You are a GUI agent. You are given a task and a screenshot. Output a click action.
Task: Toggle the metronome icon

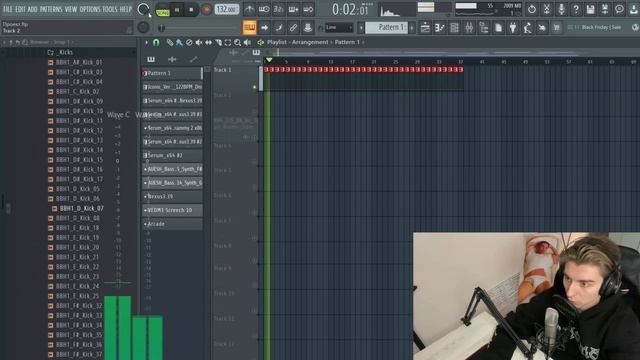pos(249,9)
